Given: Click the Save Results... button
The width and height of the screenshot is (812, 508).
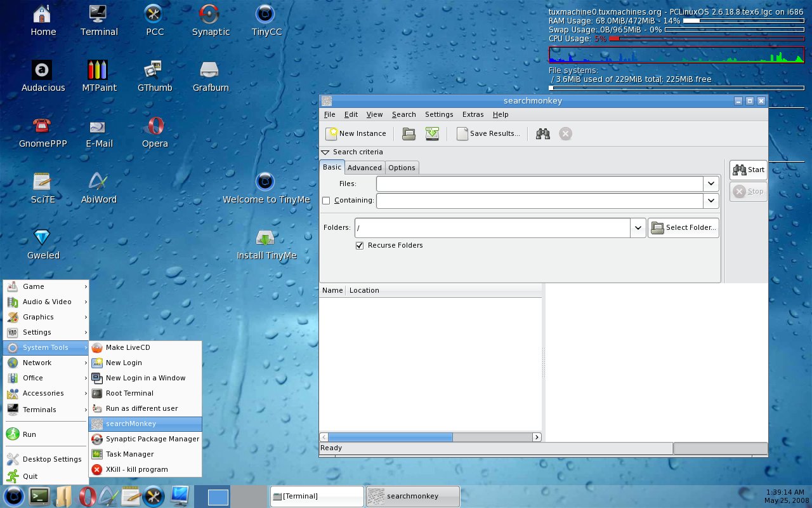Looking at the screenshot, I should tap(488, 133).
